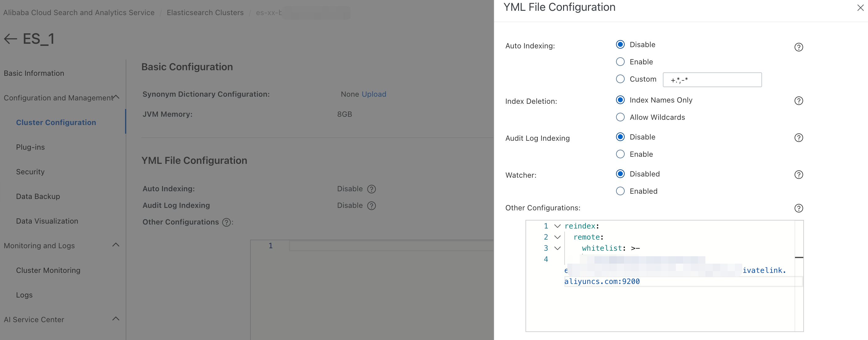Click help icon beside Audit Log Indexing Disable value
The image size is (868, 340).
click(x=371, y=205)
